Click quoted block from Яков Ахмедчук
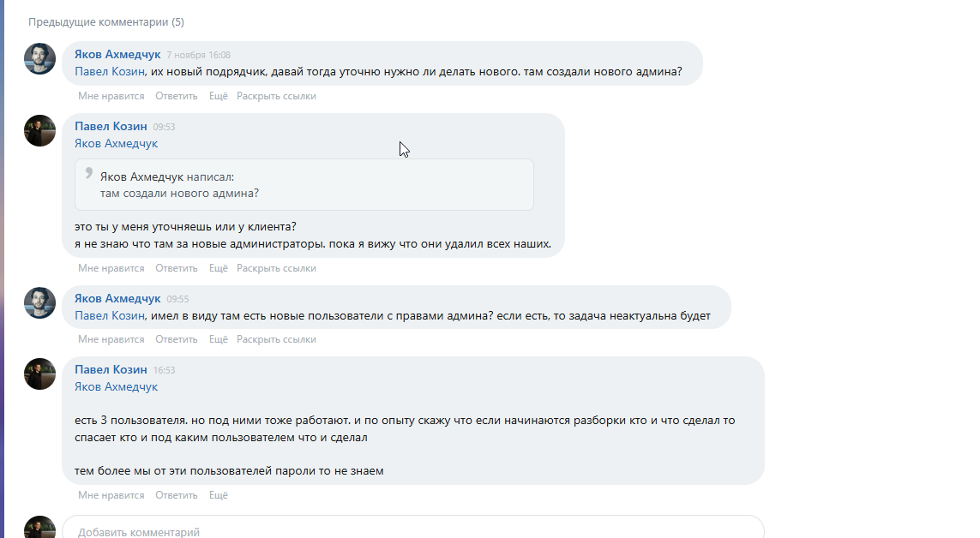The height and width of the screenshot is (538, 980). [304, 185]
